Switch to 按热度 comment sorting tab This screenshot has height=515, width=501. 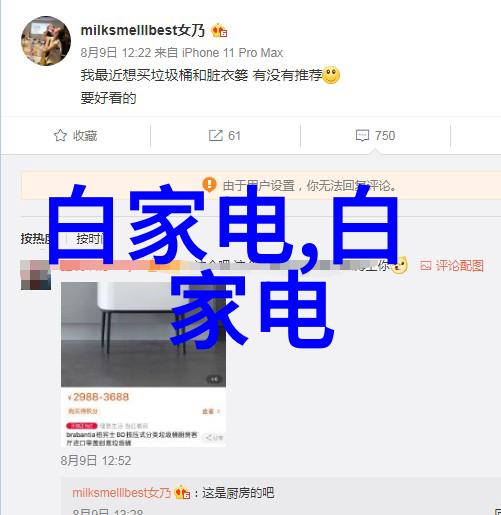tap(35, 239)
